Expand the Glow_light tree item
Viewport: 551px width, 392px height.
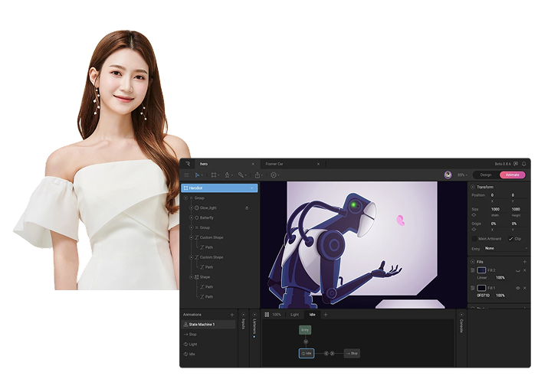point(191,207)
